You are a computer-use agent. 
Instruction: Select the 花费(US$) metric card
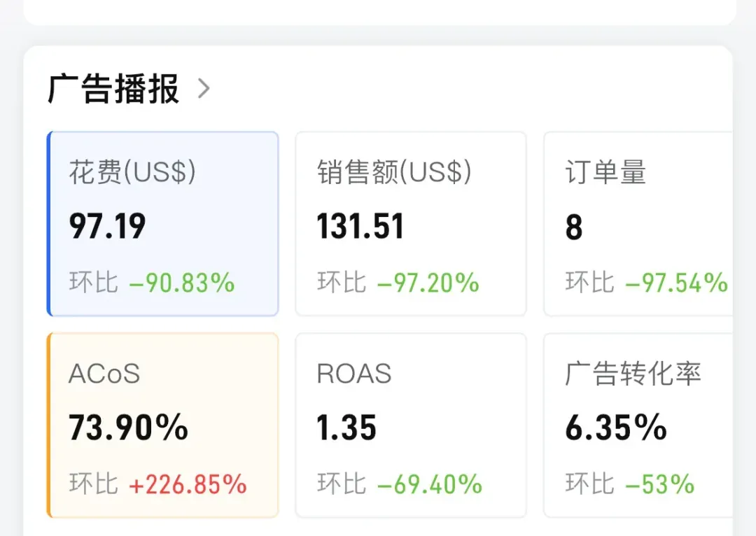coord(163,224)
